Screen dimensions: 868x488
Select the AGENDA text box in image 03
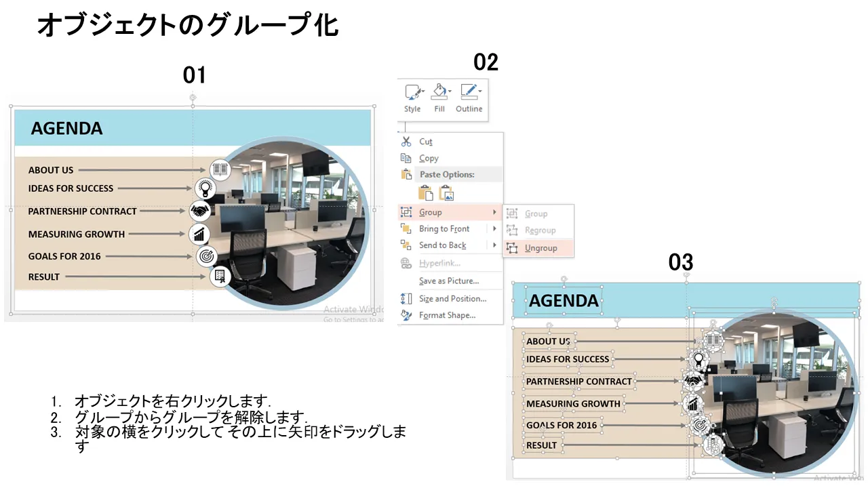[x=563, y=301]
